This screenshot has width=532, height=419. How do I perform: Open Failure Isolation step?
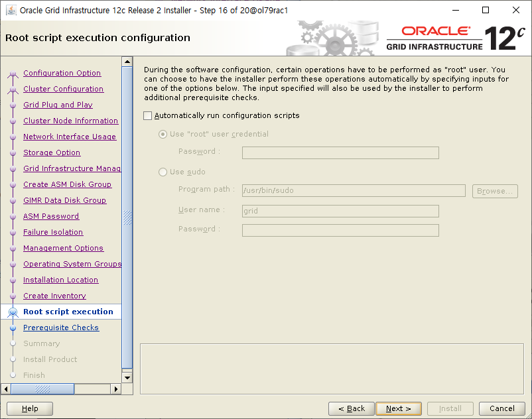[x=53, y=232]
